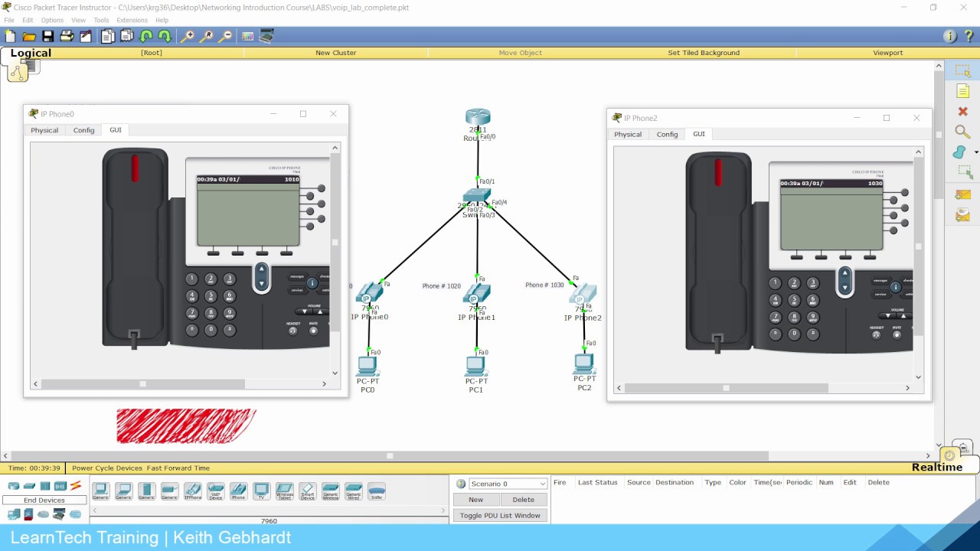Click IP Phone2 vertical scrollbar down arrow

[x=919, y=377]
